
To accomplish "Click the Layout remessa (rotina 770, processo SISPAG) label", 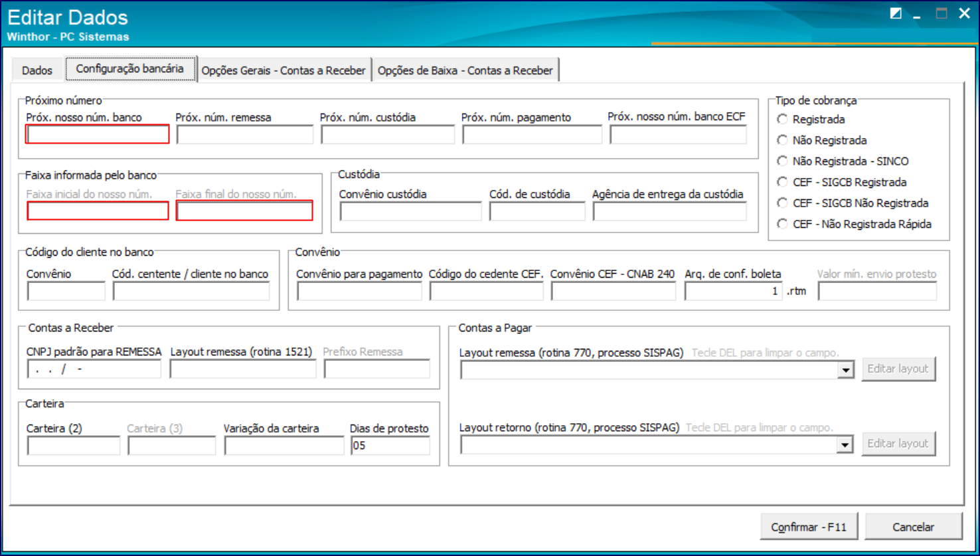I will (571, 353).
